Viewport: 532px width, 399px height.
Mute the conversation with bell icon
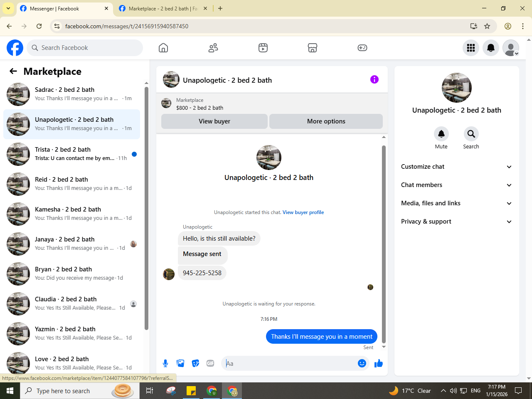[441, 134]
